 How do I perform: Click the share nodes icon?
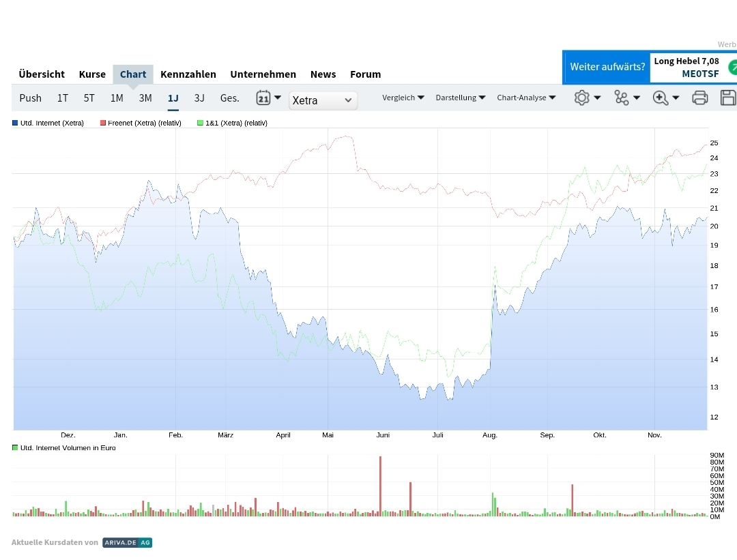[x=621, y=98]
